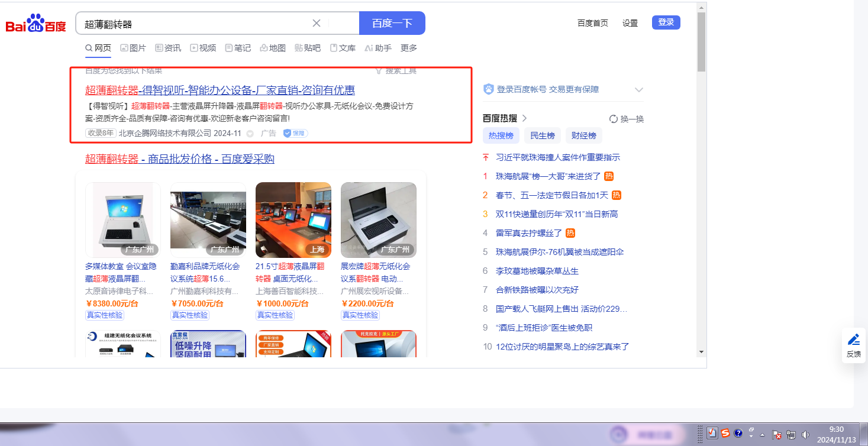
Task: Click the Sogou input method tray icon
Action: [725, 433]
